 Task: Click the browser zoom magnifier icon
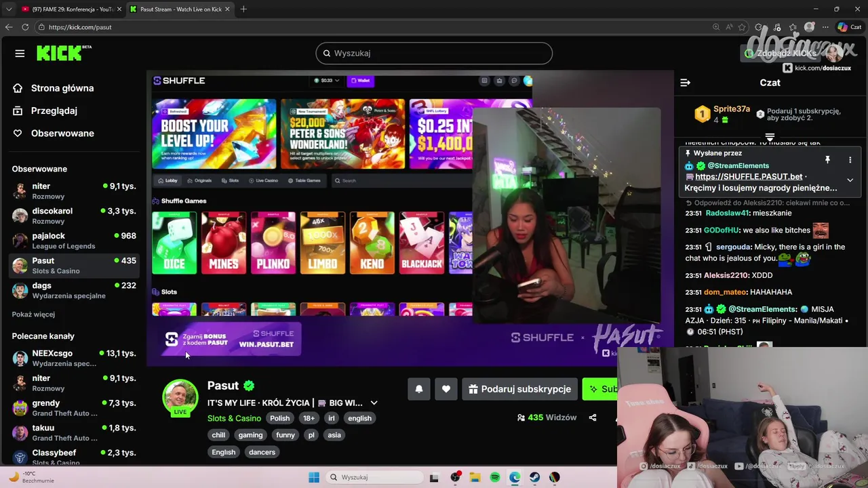[716, 27]
